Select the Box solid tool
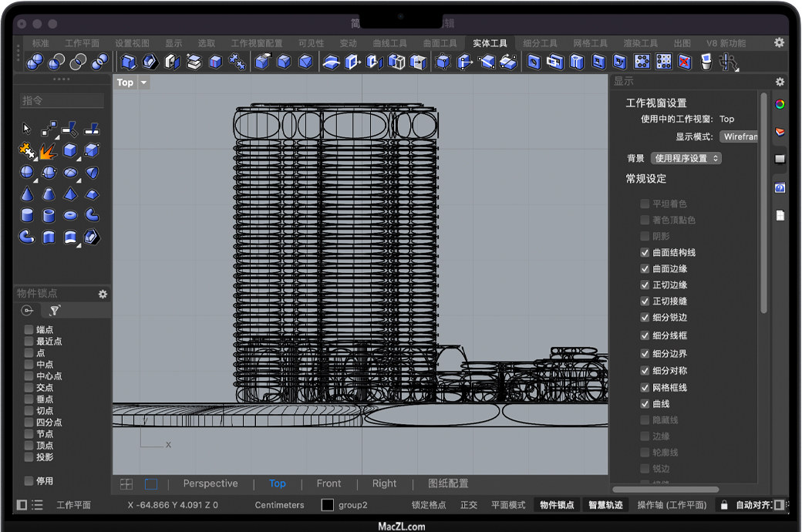 tap(70, 150)
